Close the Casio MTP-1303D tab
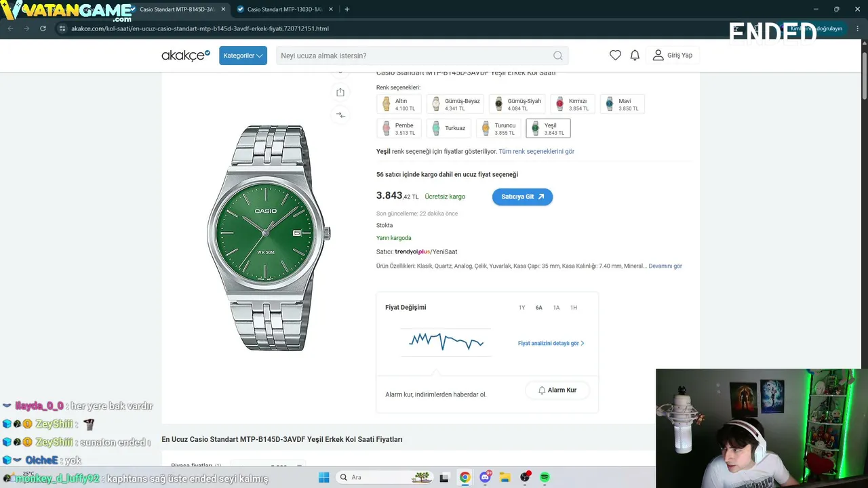 point(330,9)
